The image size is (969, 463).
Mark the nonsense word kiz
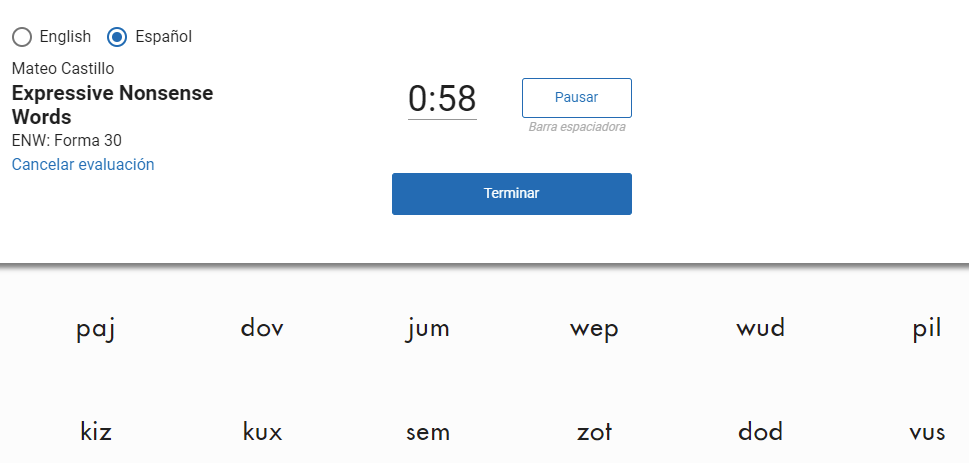click(96, 431)
